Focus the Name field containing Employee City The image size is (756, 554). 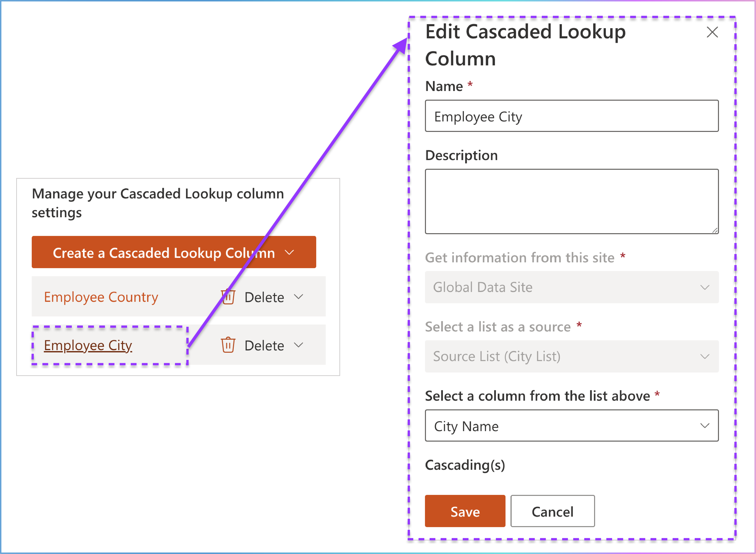[x=572, y=116]
